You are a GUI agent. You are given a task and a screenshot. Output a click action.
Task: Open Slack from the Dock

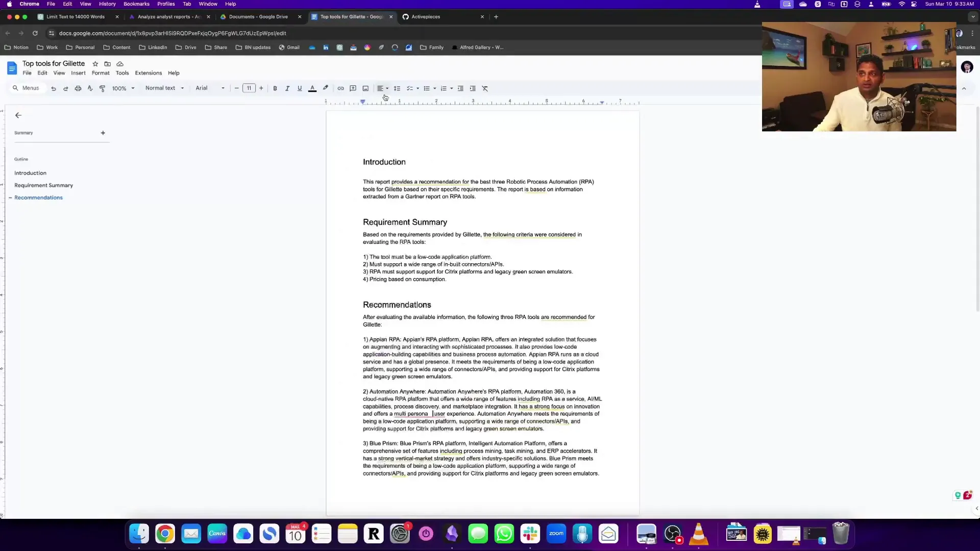pyautogui.click(x=530, y=534)
